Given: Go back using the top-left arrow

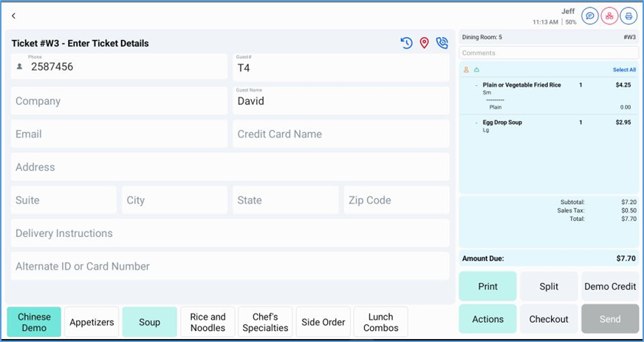Looking at the screenshot, I should coord(13,16).
